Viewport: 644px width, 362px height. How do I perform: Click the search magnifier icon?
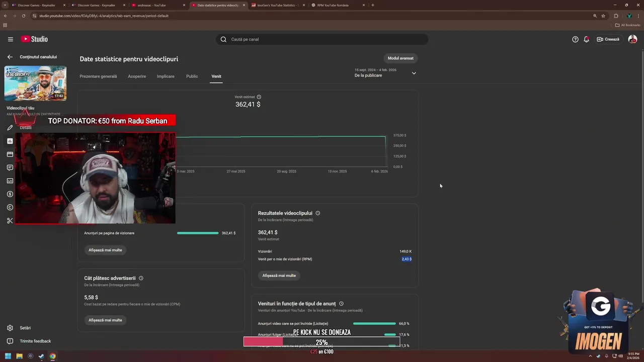223,39
